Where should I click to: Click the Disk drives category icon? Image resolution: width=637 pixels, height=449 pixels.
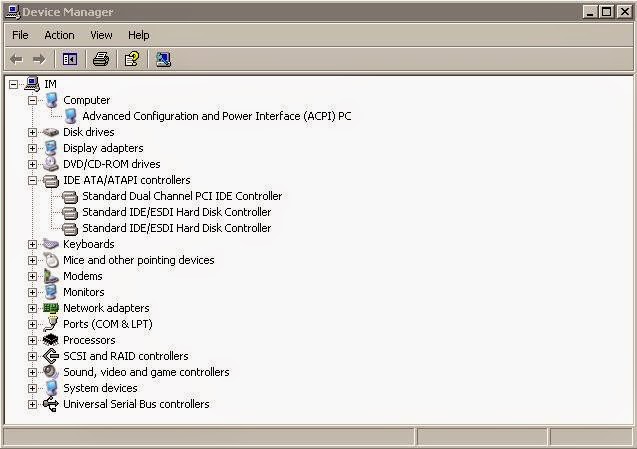51,132
